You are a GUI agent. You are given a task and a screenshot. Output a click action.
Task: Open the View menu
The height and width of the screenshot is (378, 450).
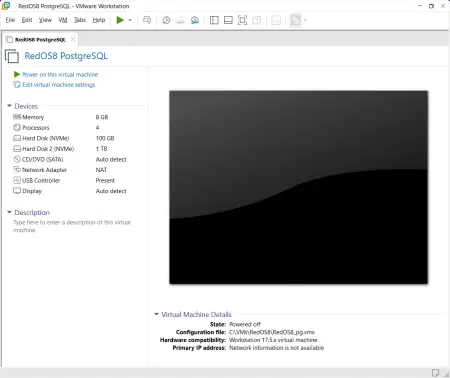click(45, 20)
